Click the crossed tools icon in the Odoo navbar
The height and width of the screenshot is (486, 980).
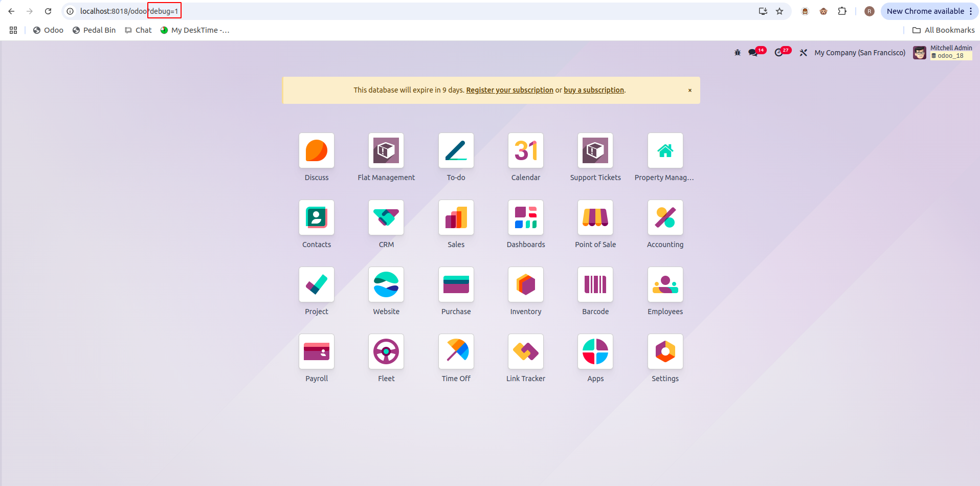[804, 53]
